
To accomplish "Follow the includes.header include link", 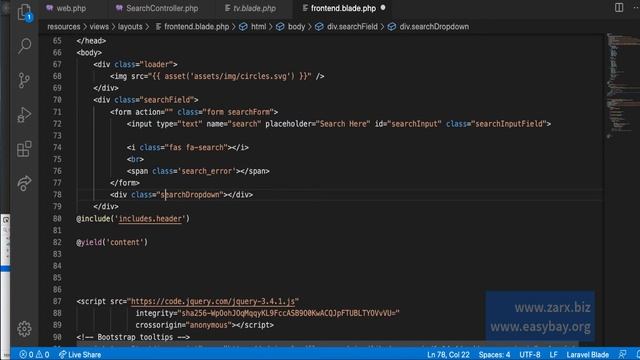I will click(x=150, y=219).
